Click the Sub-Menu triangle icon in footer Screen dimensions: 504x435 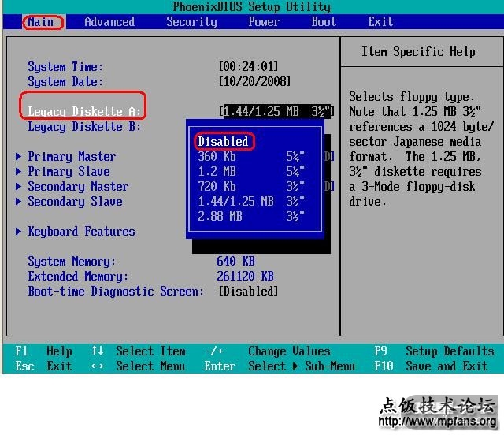[x=295, y=366]
